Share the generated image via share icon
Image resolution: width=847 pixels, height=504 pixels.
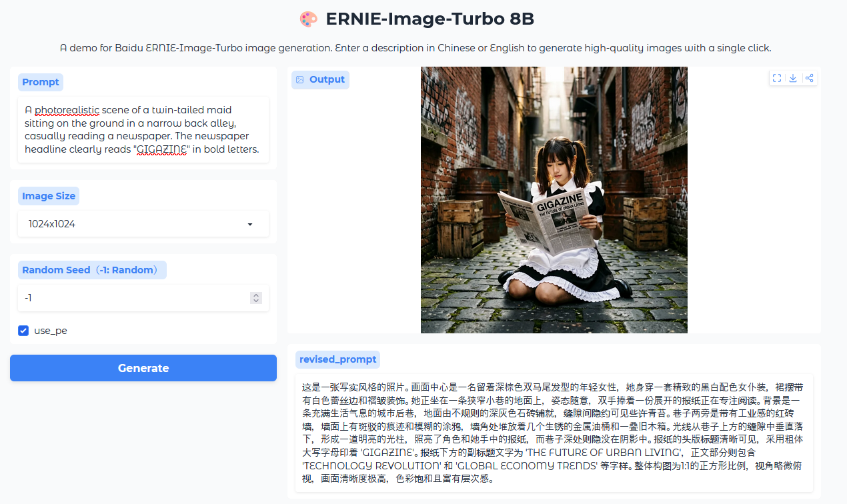pyautogui.click(x=809, y=78)
